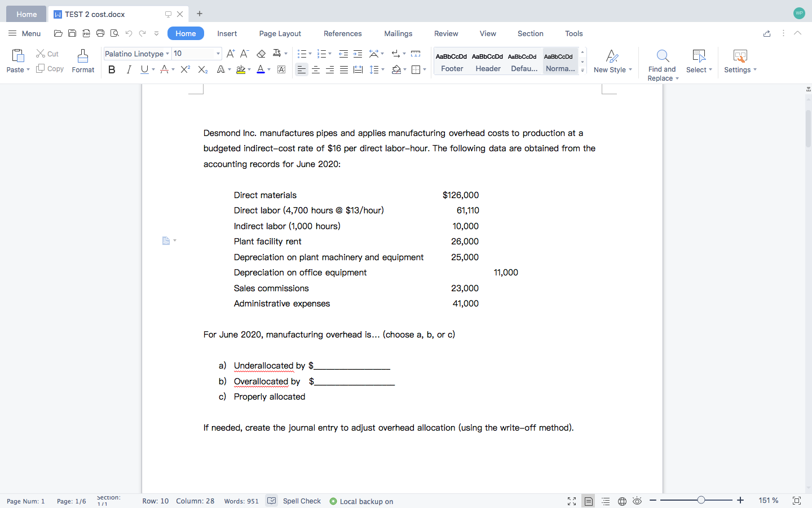Toggle print layout view icon

point(589,501)
